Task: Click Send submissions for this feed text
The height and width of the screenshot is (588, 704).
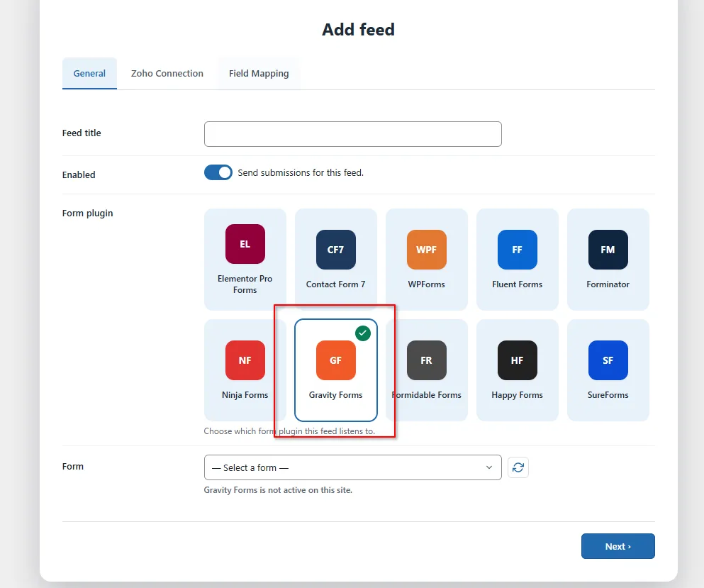Action: tap(301, 172)
